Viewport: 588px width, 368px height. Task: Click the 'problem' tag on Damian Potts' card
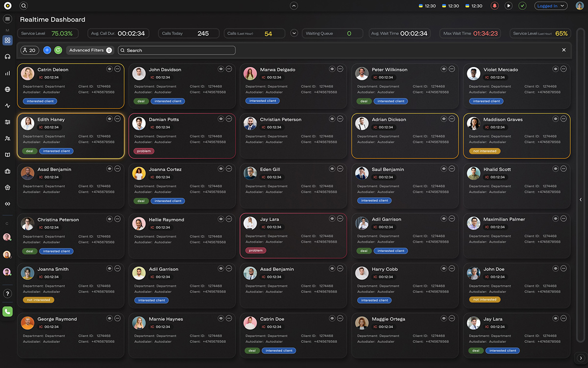(144, 151)
